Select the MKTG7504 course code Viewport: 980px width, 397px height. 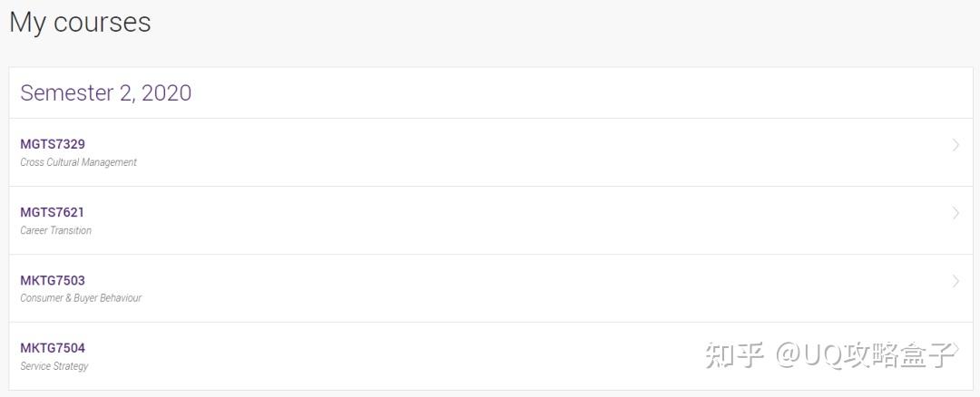click(53, 348)
